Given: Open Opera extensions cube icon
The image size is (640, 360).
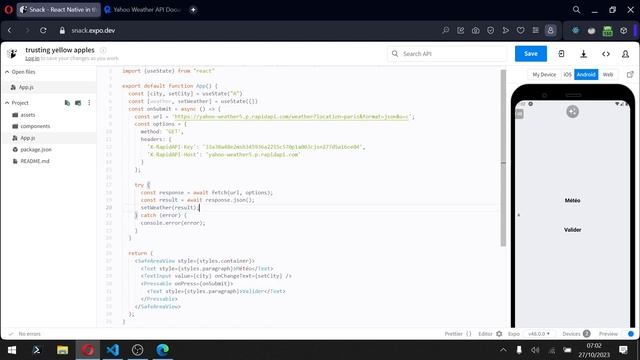Looking at the screenshot, I should coord(624,30).
